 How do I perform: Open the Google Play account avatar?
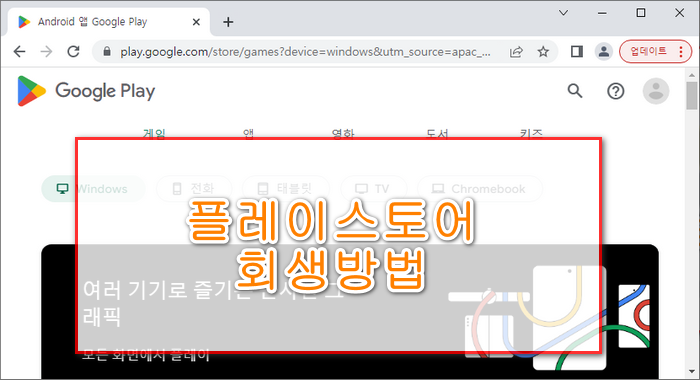656,91
